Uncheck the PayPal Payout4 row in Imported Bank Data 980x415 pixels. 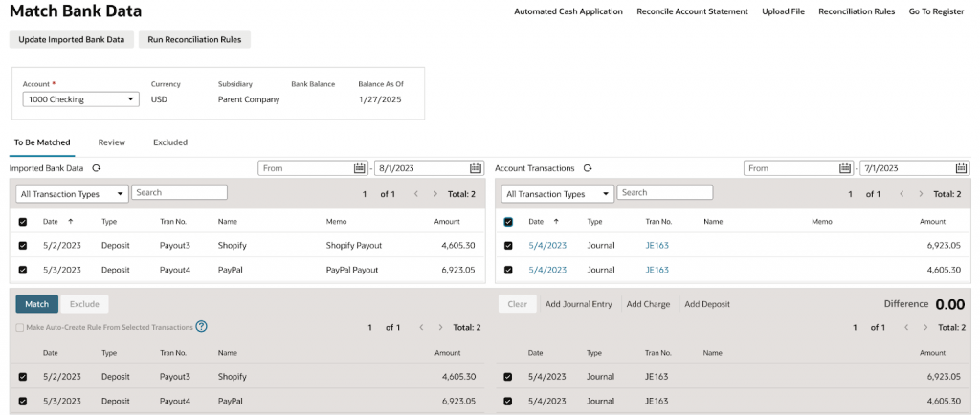coord(23,270)
